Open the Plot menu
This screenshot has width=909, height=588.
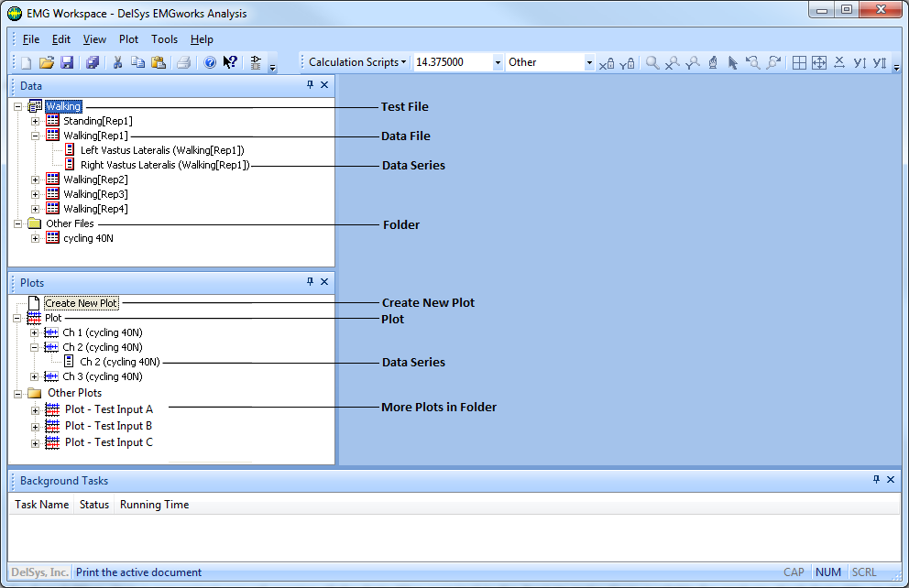pos(128,39)
